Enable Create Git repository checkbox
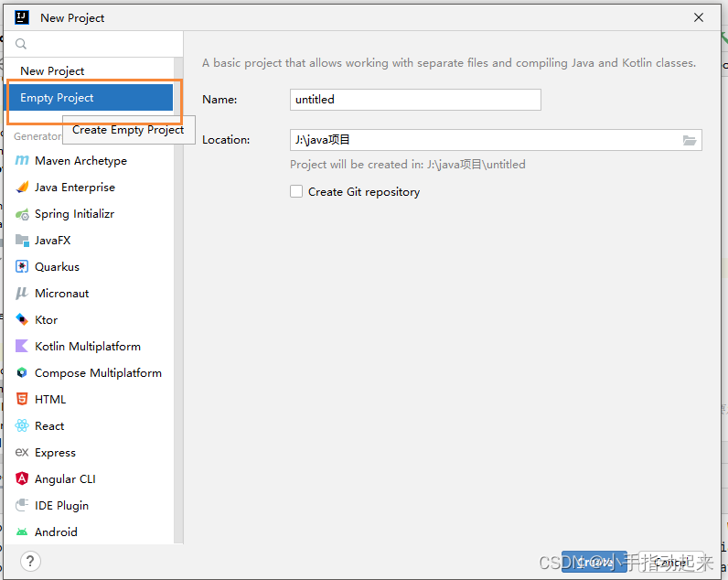Image resolution: width=728 pixels, height=580 pixels. pyautogui.click(x=296, y=191)
